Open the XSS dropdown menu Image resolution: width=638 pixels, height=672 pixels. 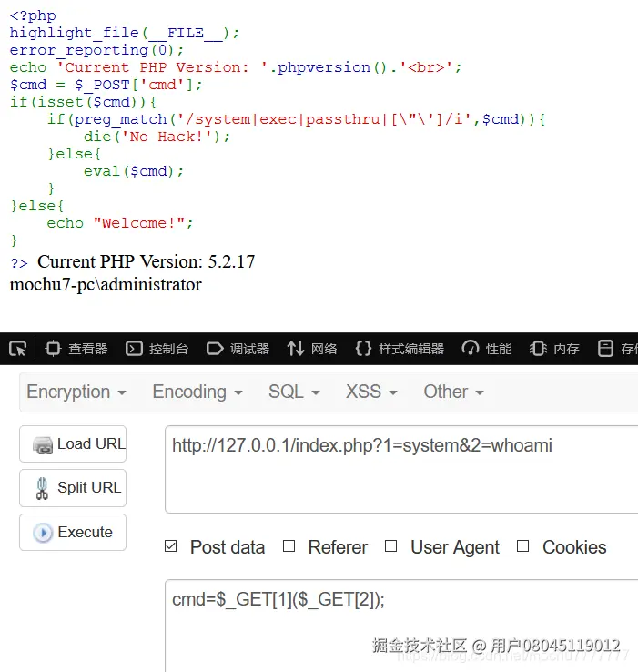[x=371, y=392]
